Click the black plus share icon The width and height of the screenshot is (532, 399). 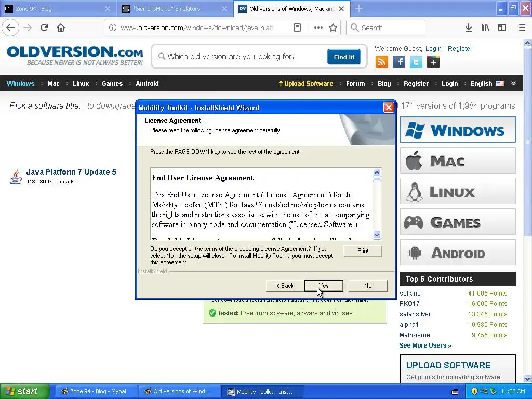click(433, 62)
